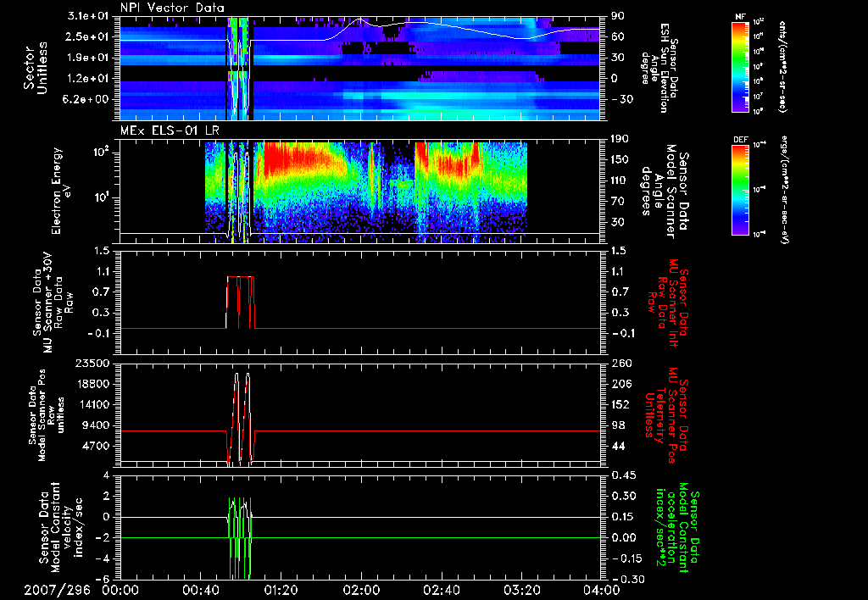Click the 0.00 acceleration tick value
Viewport: 868px width, 600px height.
(x=623, y=537)
